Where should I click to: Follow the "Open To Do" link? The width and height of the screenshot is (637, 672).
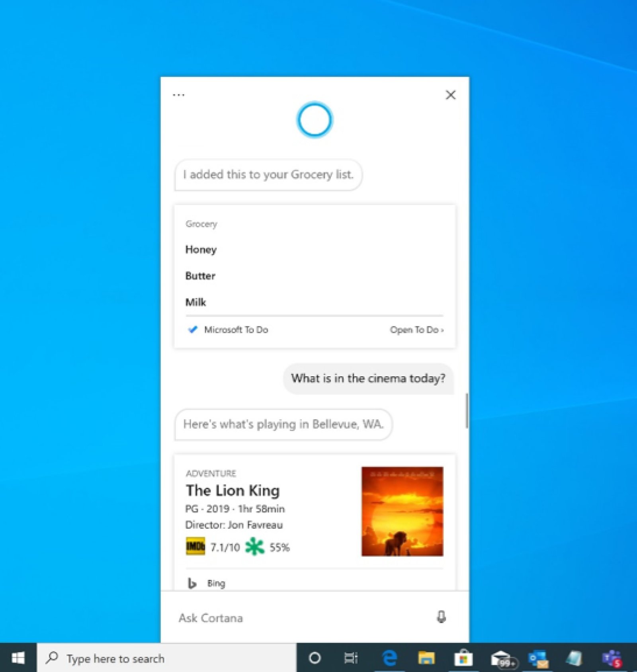pos(417,330)
